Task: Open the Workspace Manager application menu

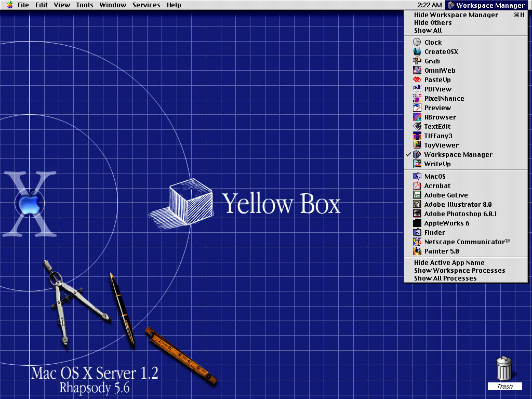Action: tap(486, 5)
